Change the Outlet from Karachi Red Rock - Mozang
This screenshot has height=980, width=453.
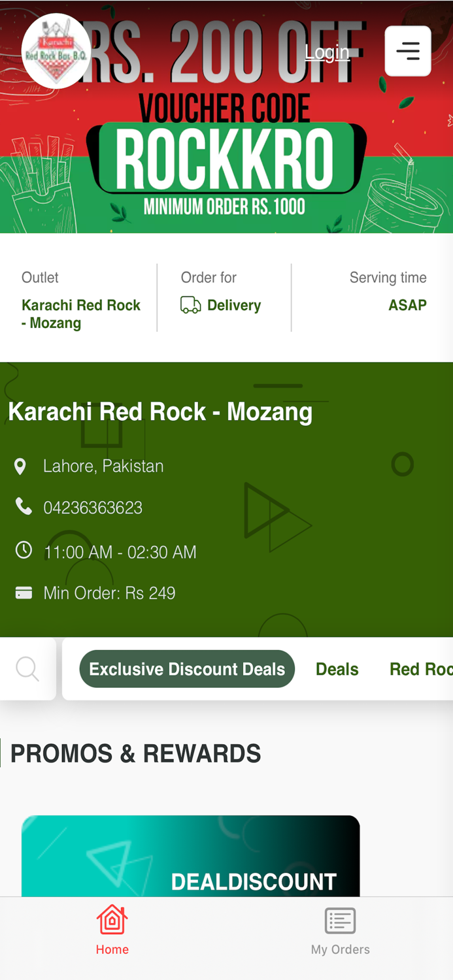pyautogui.click(x=81, y=314)
